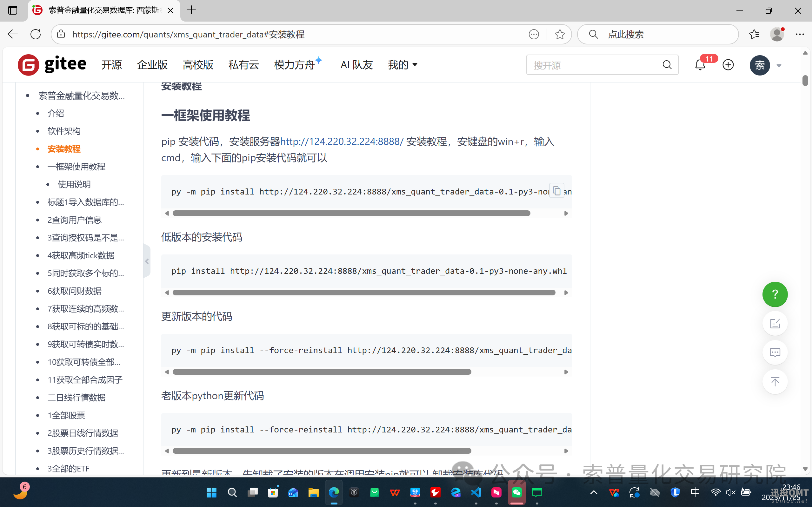Copy the pip install code snippet
812x507 pixels.
(x=556, y=190)
